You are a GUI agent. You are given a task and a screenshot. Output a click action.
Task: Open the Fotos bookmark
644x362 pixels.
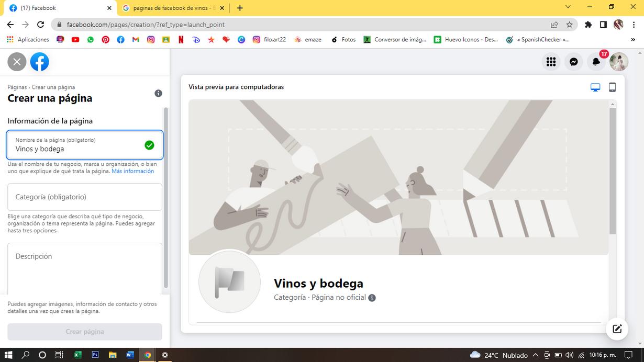(x=343, y=40)
